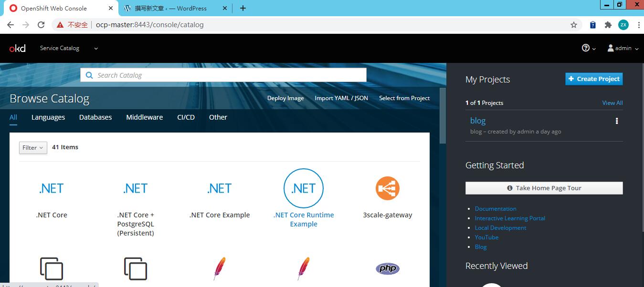Switch to the Languages tab
The width and height of the screenshot is (644, 287).
tap(48, 117)
